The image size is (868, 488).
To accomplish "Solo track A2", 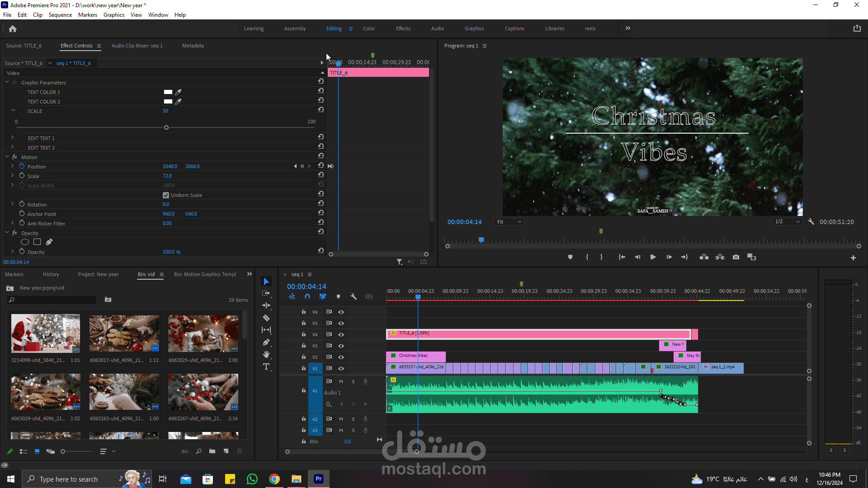I will click(x=353, y=419).
